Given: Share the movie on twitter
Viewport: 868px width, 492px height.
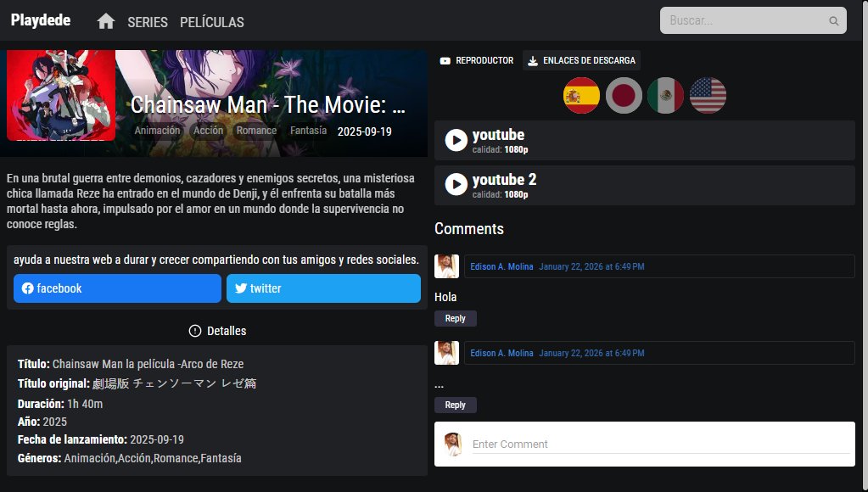Looking at the screenshot, I should [x=323, y=288].
